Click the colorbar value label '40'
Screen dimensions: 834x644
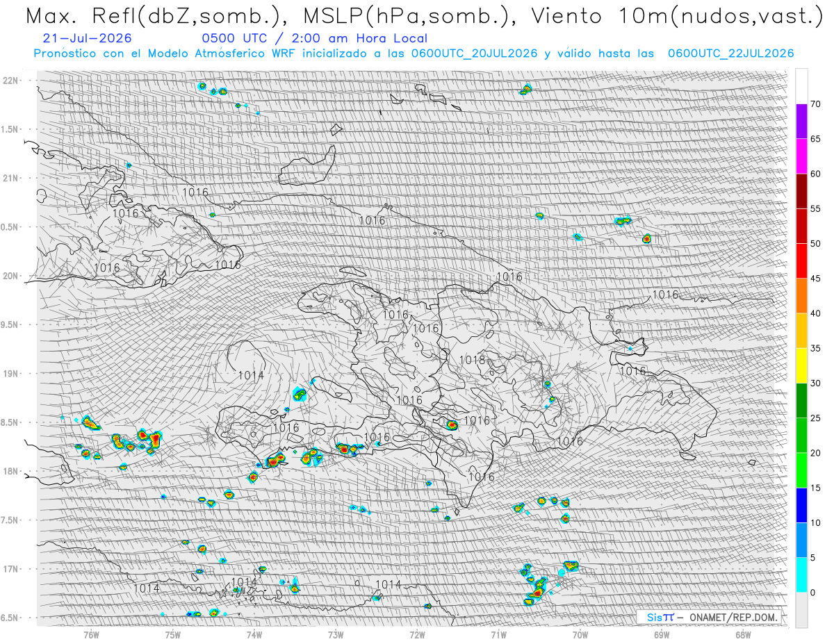pyautogui.click(x=815, y=313)
